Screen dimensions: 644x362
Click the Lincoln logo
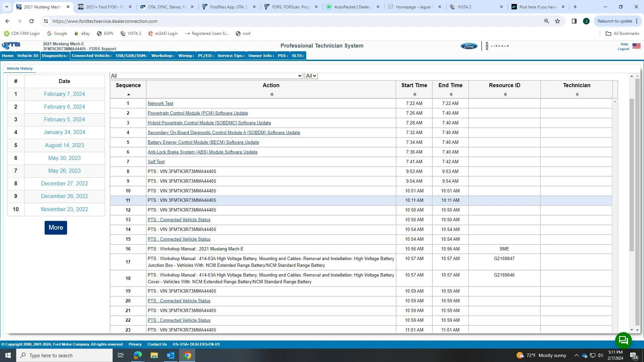pos(497,46)
